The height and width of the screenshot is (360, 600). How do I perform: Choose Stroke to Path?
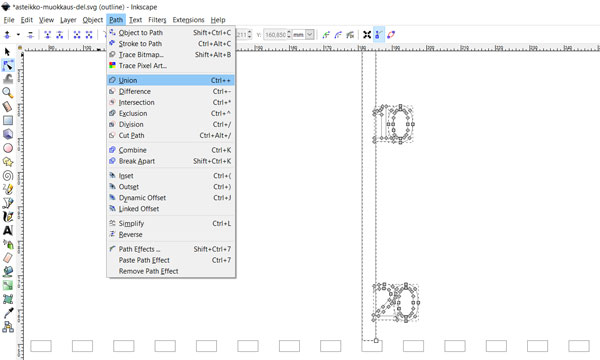coord(171,44)
